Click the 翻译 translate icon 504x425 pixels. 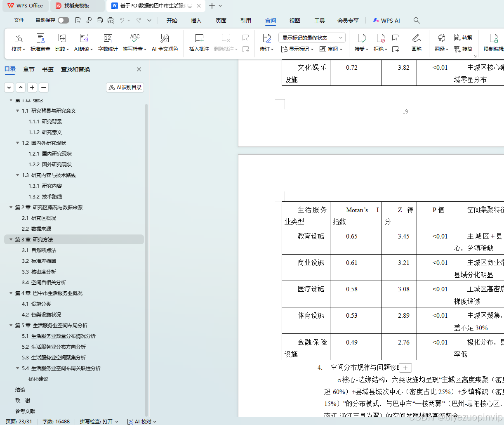coord(441,38)
